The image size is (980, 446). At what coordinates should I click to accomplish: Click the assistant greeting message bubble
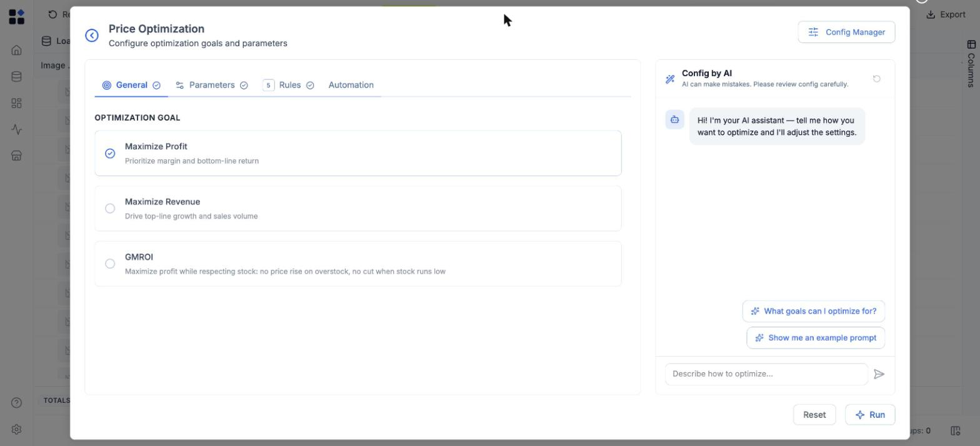tap(777, 126)
